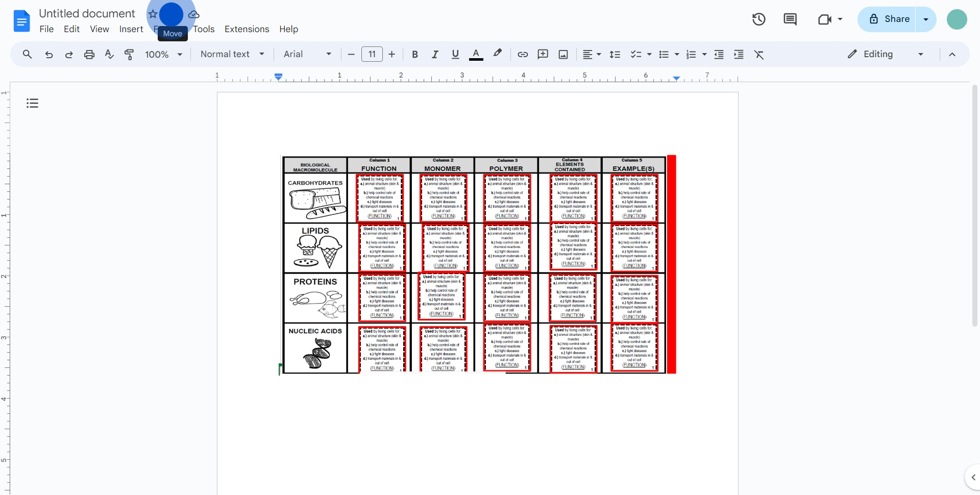Image resolution: width=980 pixels, height=495 pixels.
Task: Expand the Editing mode dropdown
Action: click(x=886, y=54)
